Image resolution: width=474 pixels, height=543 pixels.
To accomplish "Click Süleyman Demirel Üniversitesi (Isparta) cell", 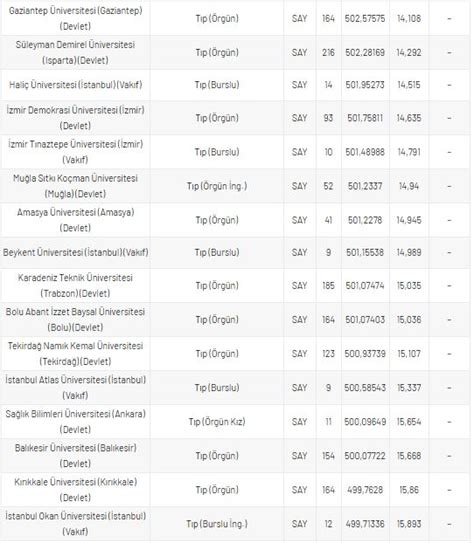I will [x=75, y=52].
